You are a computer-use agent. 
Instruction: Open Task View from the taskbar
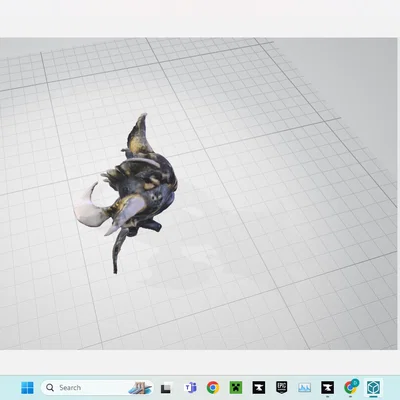(x=166, y=388)
